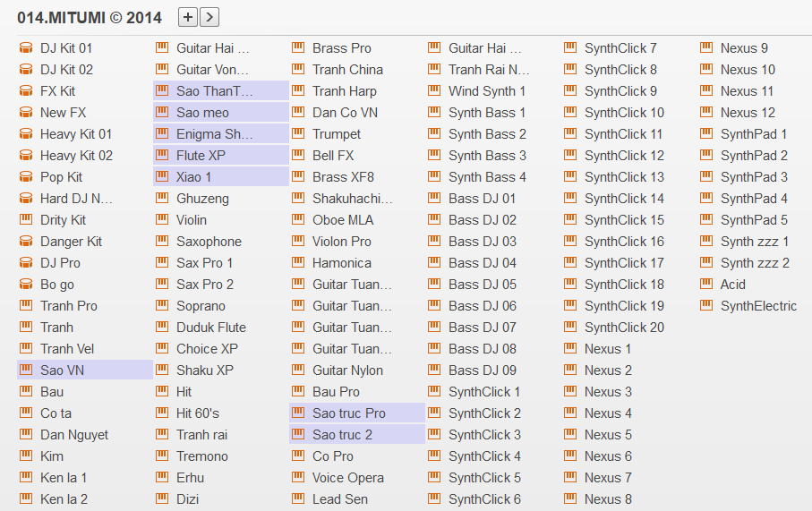
Task: Click the drum icon beside DJ Kit 01
Action: click(26, 48)
